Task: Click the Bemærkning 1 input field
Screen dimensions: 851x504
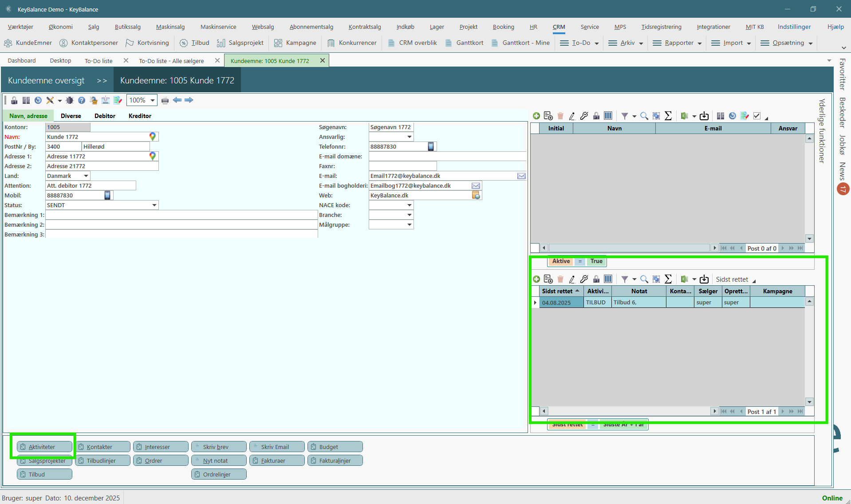Action: click(181, 215)
